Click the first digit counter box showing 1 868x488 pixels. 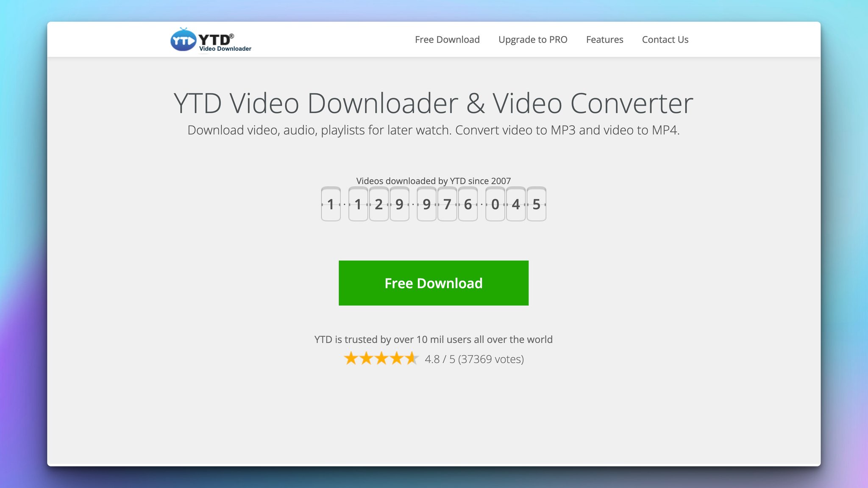click(330, 204)
